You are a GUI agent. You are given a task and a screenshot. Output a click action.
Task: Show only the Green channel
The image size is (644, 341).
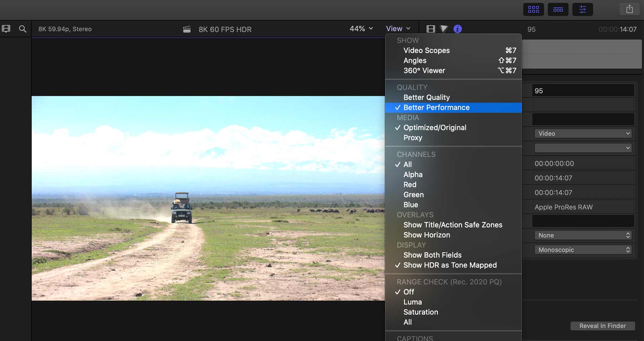tap(453, 194)
